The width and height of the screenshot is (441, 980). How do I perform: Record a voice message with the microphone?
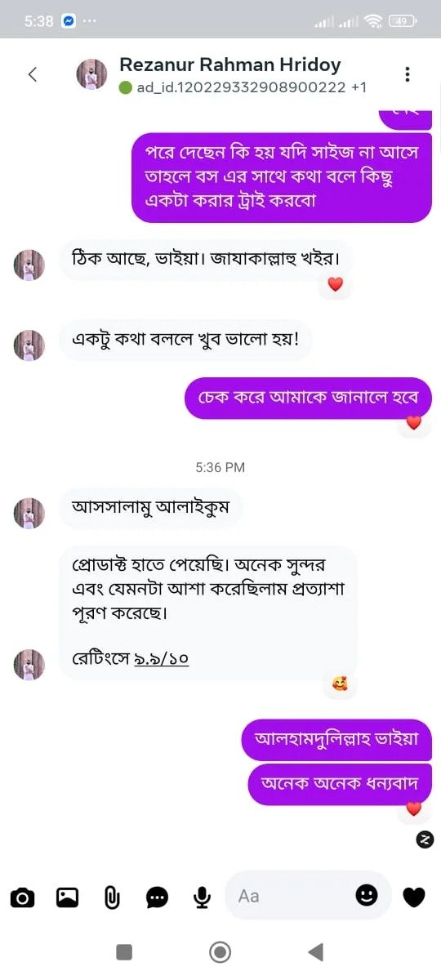tap(202, 898)
